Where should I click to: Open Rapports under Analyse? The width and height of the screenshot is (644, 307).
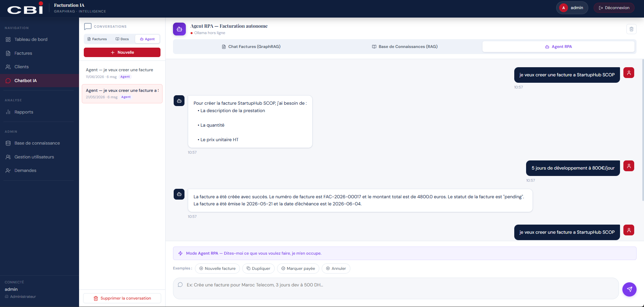(x=39, y=112)
